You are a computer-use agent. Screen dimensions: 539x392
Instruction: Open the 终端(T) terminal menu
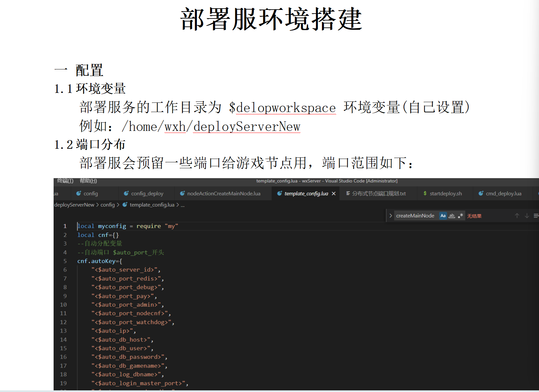point(65,181)
